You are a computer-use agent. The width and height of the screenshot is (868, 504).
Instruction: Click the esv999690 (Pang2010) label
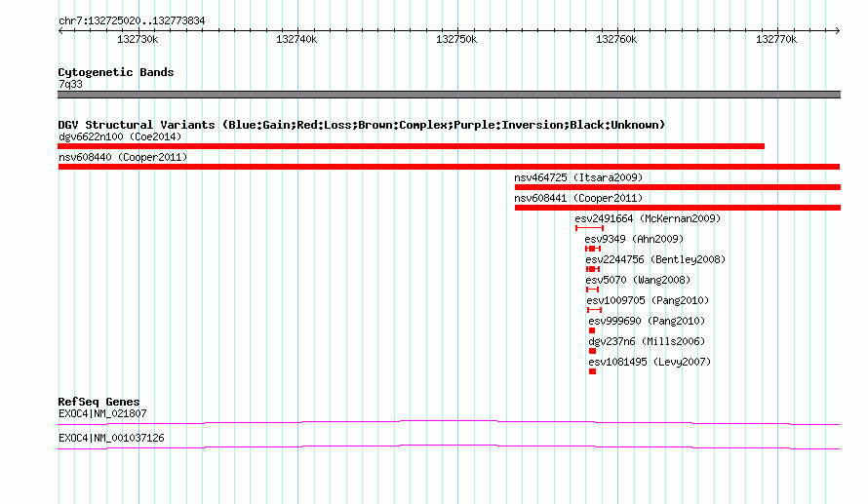[x=647, y=321]
